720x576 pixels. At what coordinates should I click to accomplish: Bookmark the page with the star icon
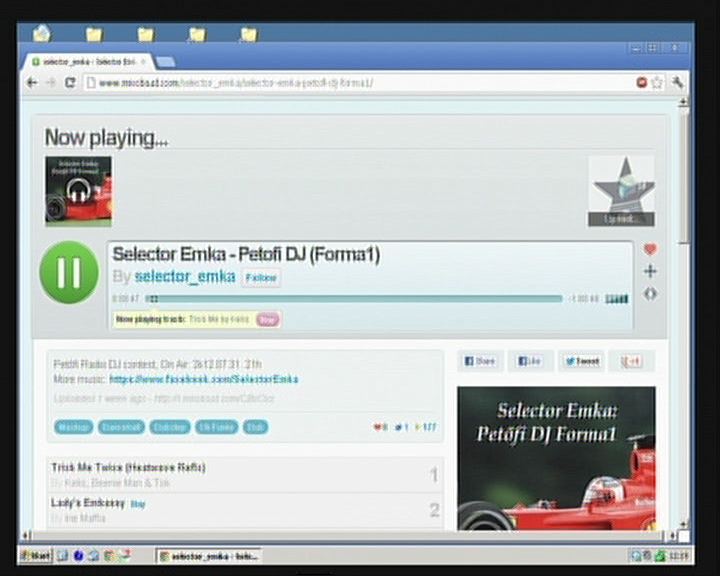tap(657, 83)
